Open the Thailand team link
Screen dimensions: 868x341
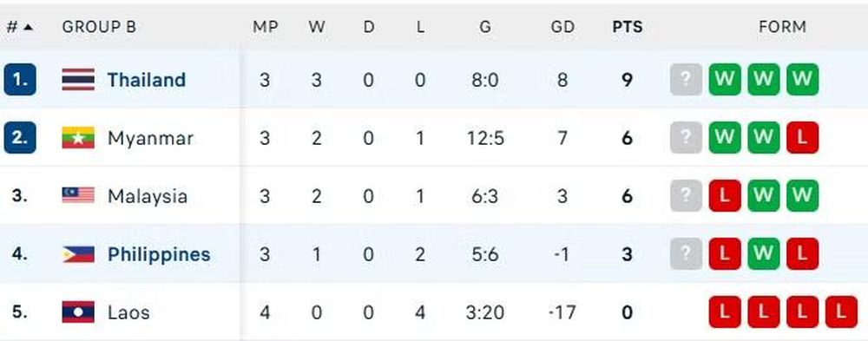(146, 80)
